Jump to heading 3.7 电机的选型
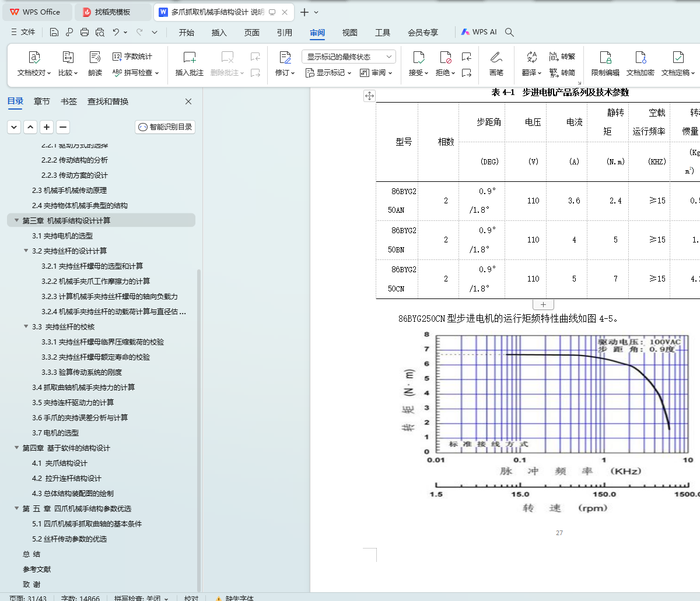Screen dimensions: 700x601 [55, 433]
